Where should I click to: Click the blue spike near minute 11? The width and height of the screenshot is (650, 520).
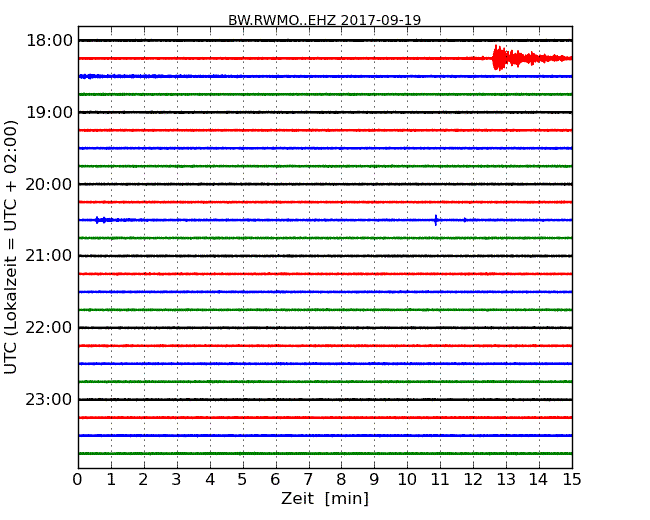436,220
